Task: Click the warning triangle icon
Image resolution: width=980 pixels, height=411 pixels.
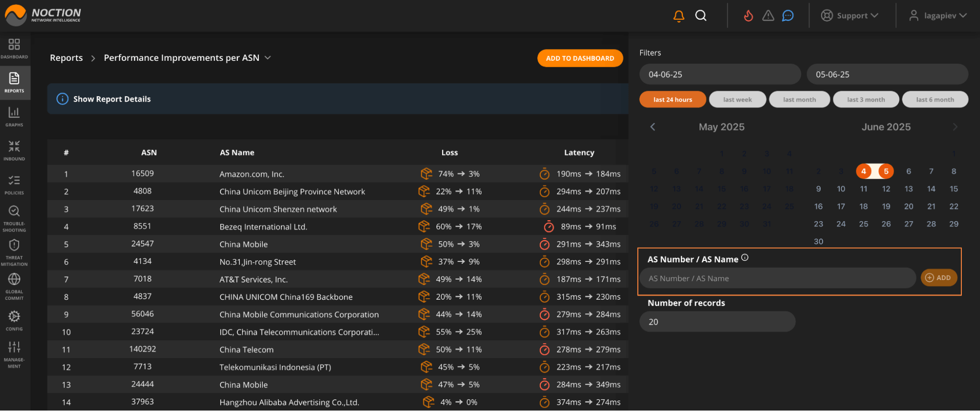Action: click(x=768, y=16)
